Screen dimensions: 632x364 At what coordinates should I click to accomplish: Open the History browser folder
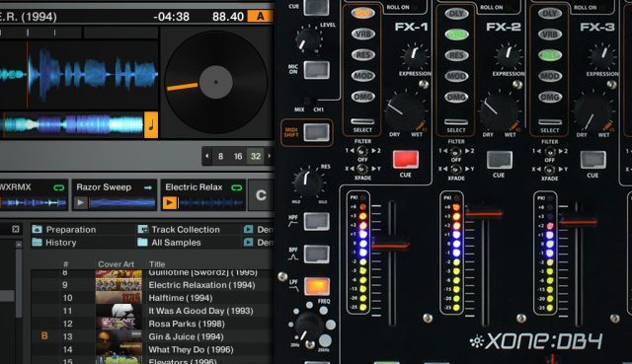click(x=54, y=243)
